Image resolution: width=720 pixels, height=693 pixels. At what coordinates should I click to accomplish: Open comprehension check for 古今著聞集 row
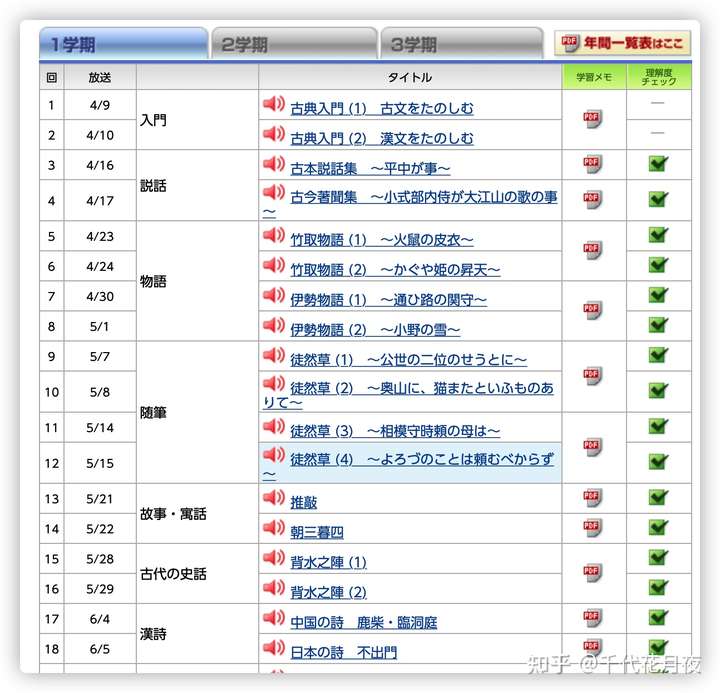click(x=658, y=199)
